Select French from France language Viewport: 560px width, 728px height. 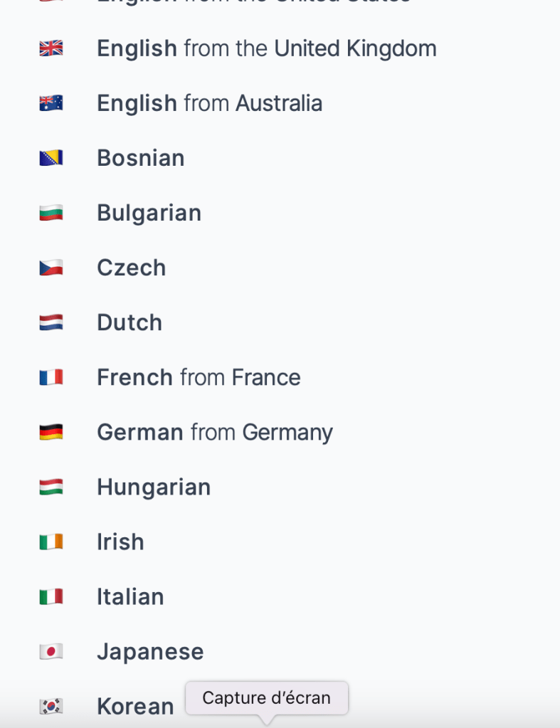click(199, 377)
